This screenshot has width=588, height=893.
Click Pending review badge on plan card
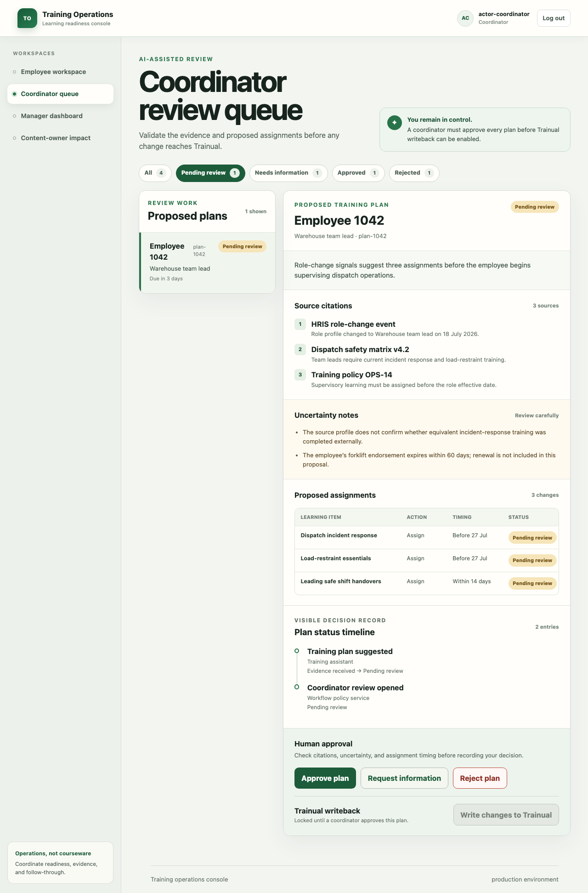(x=242, y=246)
